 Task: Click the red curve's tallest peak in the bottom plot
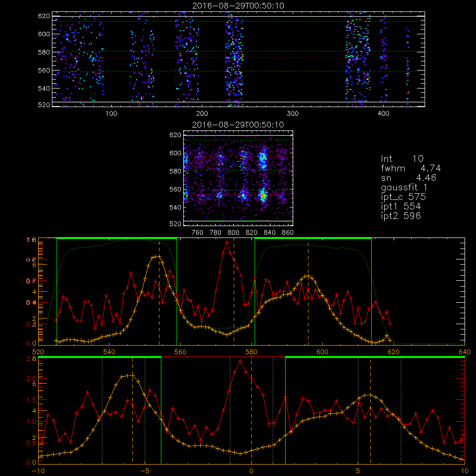click(x=240, y=361)
